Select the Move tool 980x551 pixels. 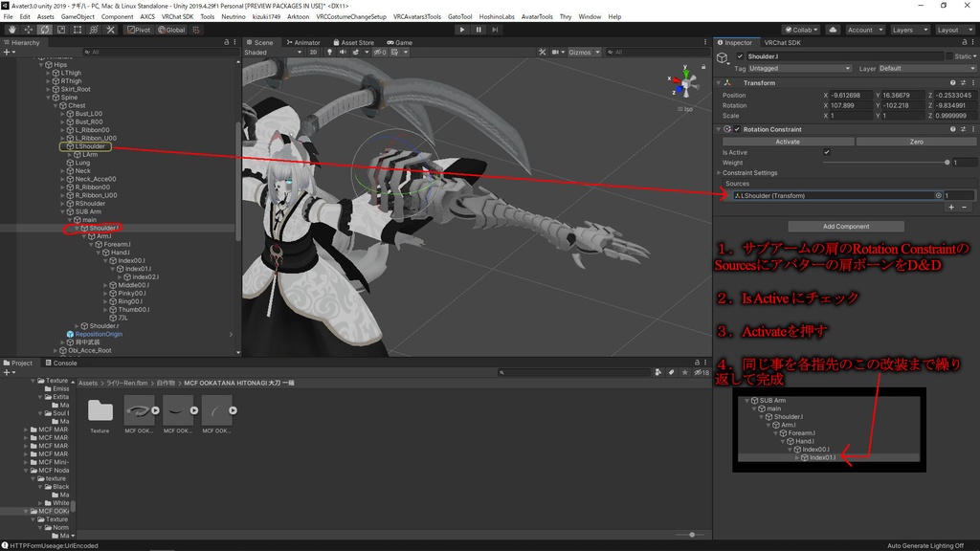(x=28, y=30)
